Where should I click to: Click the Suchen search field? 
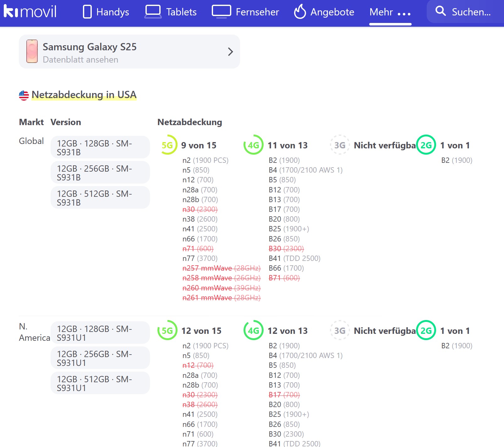(465, 12)
